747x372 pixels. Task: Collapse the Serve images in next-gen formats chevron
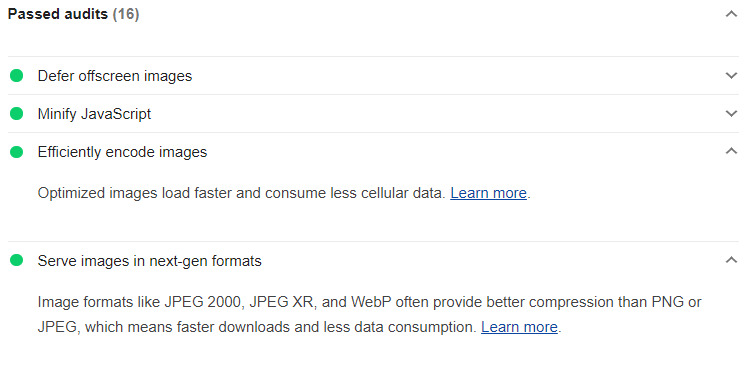coord(731,260)
